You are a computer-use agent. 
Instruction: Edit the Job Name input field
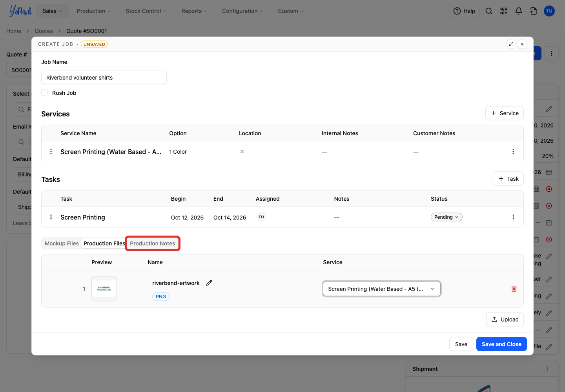(104, 77)
